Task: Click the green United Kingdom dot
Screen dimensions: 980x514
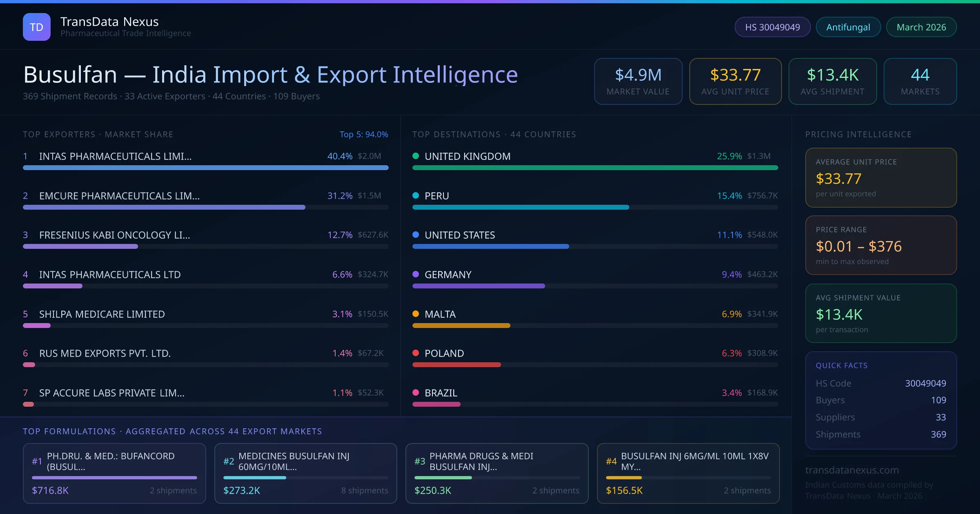Action: (416, 156)
